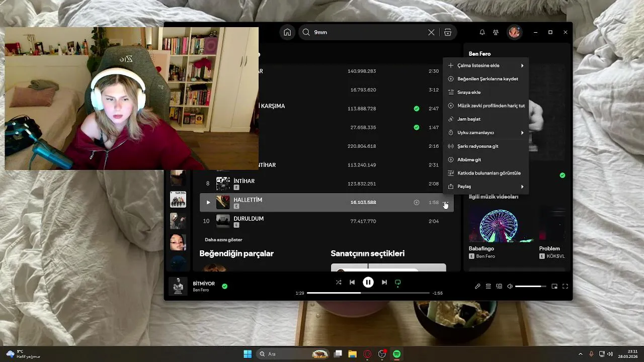The width and height of the screenshot is (644, 362).
Task: Open the browse icon in search bar
Action: pos(448,32)
